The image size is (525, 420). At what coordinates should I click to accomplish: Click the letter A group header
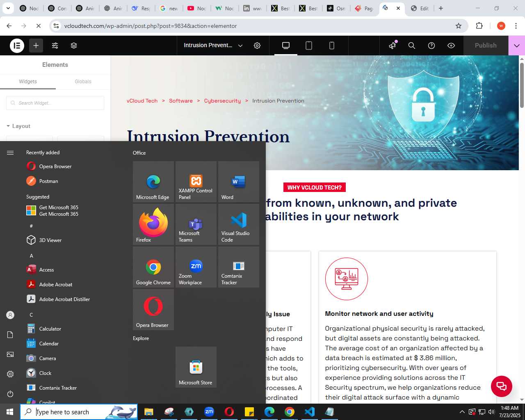click(x=32, y=256)
